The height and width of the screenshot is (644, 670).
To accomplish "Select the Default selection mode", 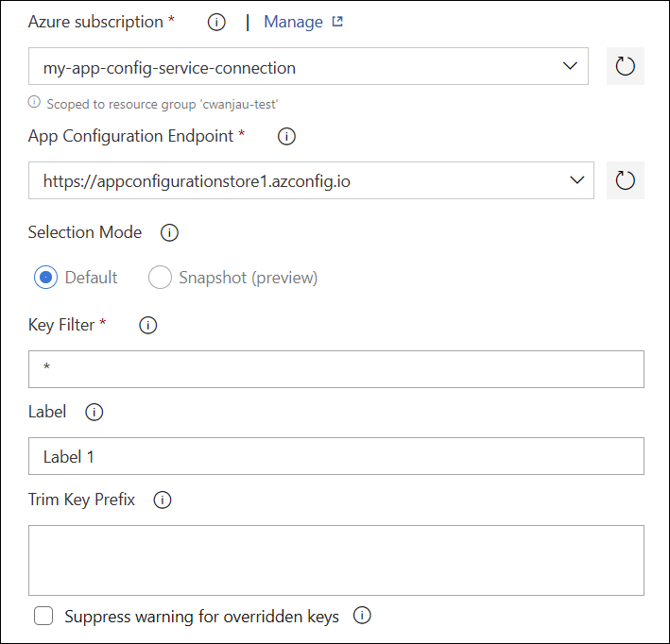I will [46, 278].
